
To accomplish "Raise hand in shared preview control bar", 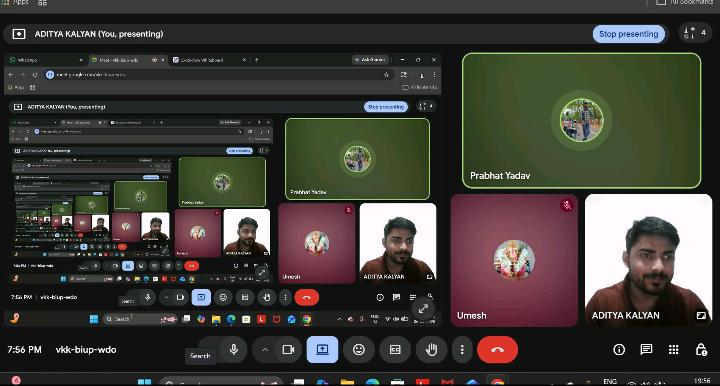I will click(267, 297).
